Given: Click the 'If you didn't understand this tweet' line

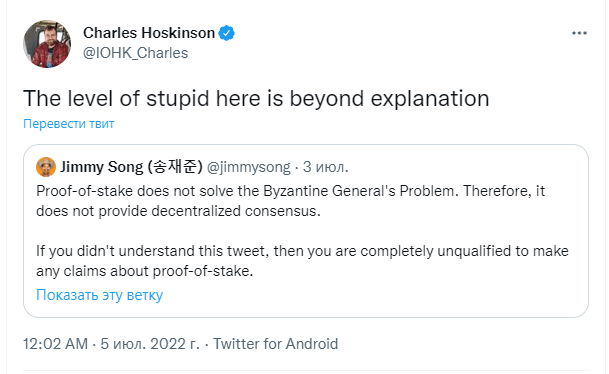Looking at the screenshot, I should pyautogui.click(x=302, y=251).
